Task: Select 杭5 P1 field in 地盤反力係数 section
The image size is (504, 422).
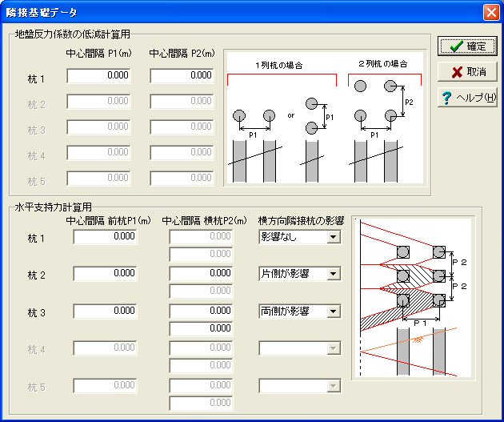Action: click(x=98, y=179)
